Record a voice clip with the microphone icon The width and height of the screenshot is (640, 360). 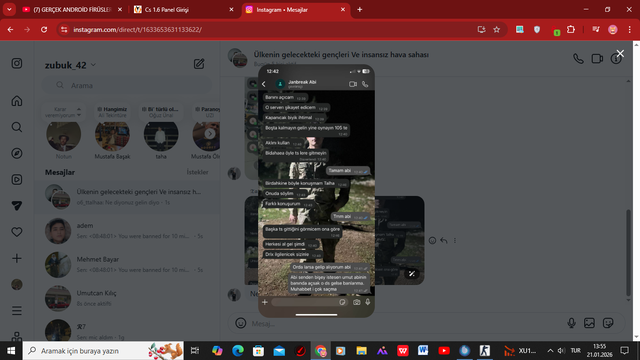tap(571, 323)
